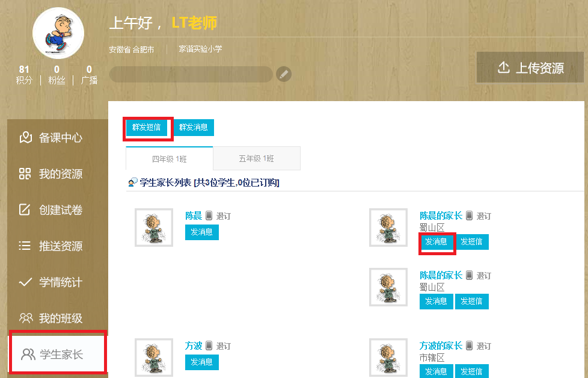Open 我的班级 in the sidebar
This screenshot has height=378, width=588.
51,318
